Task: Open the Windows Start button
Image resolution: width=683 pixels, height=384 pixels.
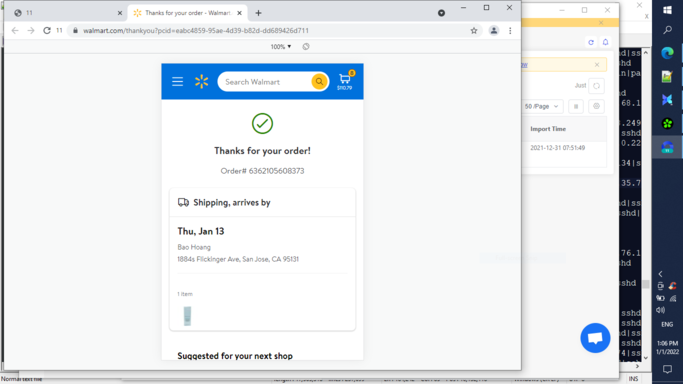Action: (x=667, y=10)
